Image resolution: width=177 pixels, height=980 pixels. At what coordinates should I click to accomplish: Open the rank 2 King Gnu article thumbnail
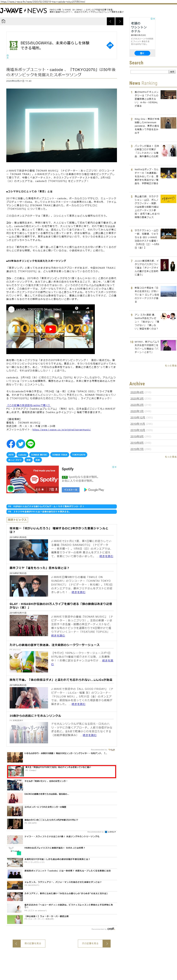coord(168,123)
